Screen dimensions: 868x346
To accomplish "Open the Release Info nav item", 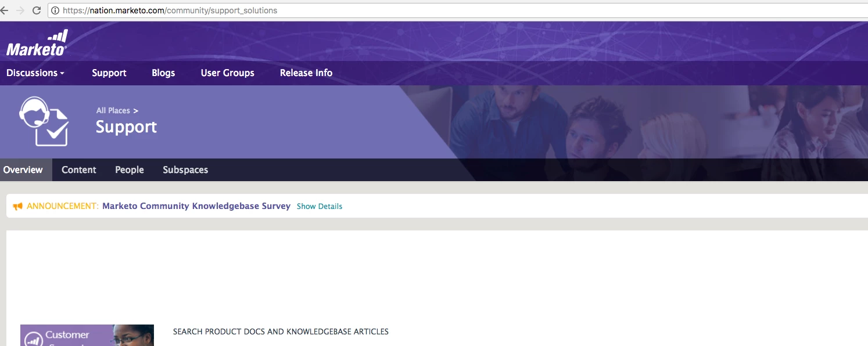I will [x=306, y=73].
